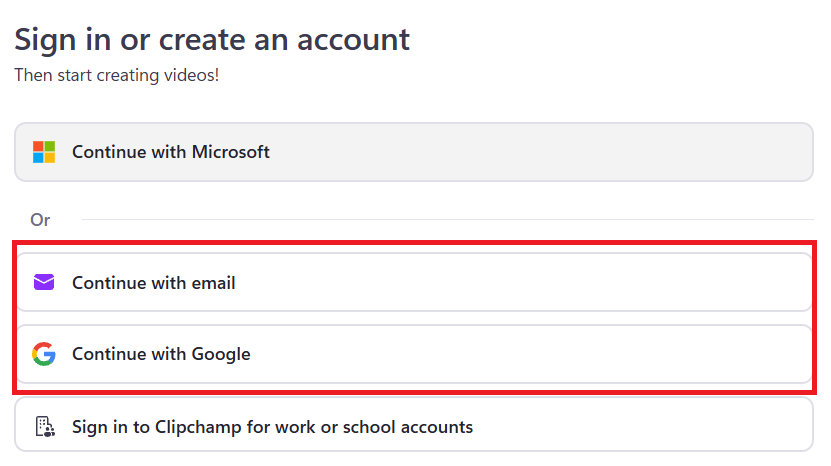Click the Google G logo icon
The image size is (831, 466).
tap(44, 354)
